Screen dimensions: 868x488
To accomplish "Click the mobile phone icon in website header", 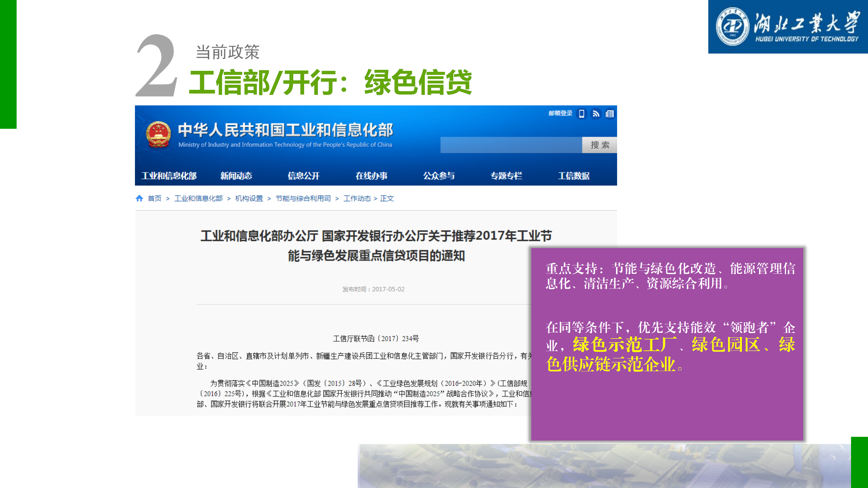I will click(x=581, y=114).
